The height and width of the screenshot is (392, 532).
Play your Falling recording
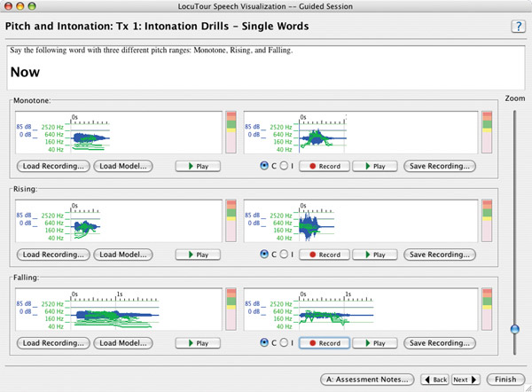click(x=375, y=343)
